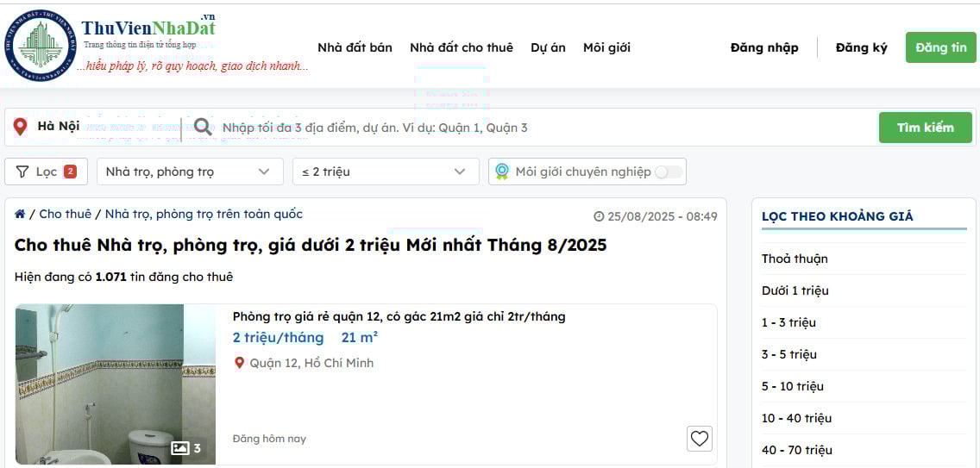980x468 pixels.
Task: Click the green Đăng tin button
Action: point(940,47)
